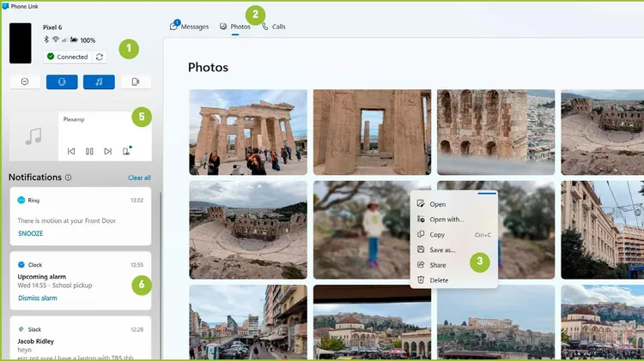
Task: Open the street with parked cars photo
Action: (x=248, y=322)
